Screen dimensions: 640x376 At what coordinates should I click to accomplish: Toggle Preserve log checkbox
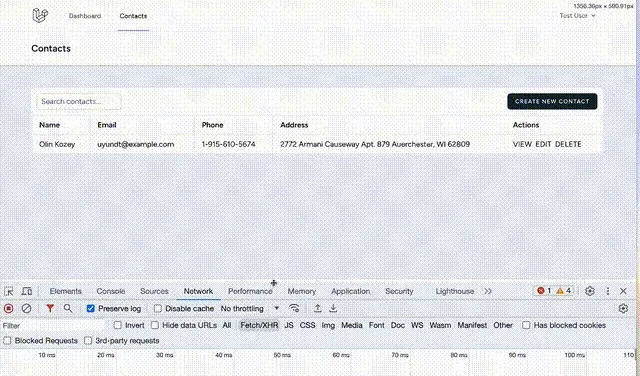click(91, 308)
